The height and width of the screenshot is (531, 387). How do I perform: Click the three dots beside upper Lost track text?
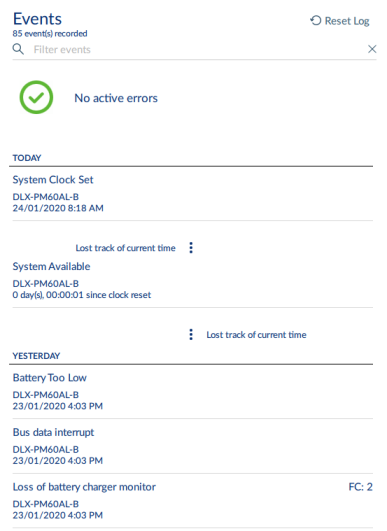coord(191,248)
